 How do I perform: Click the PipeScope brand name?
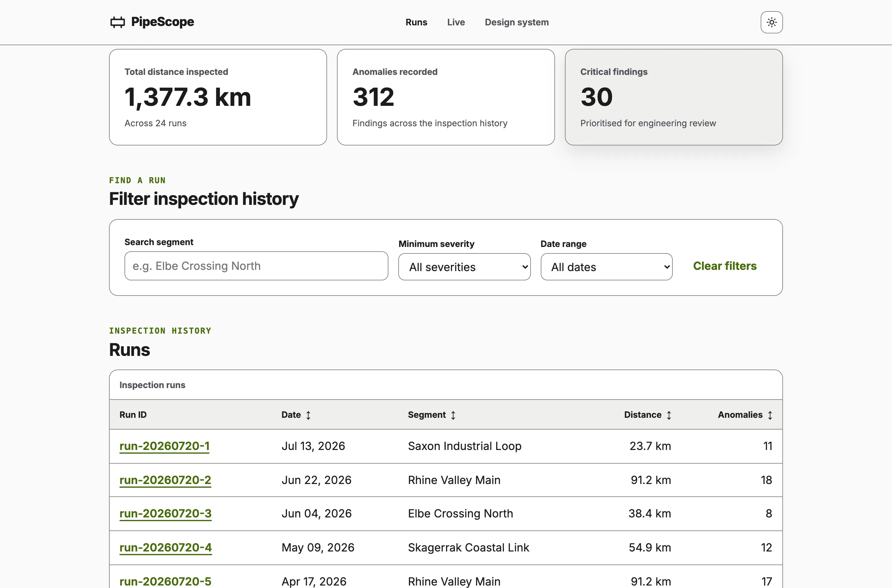tap(163, 22)
